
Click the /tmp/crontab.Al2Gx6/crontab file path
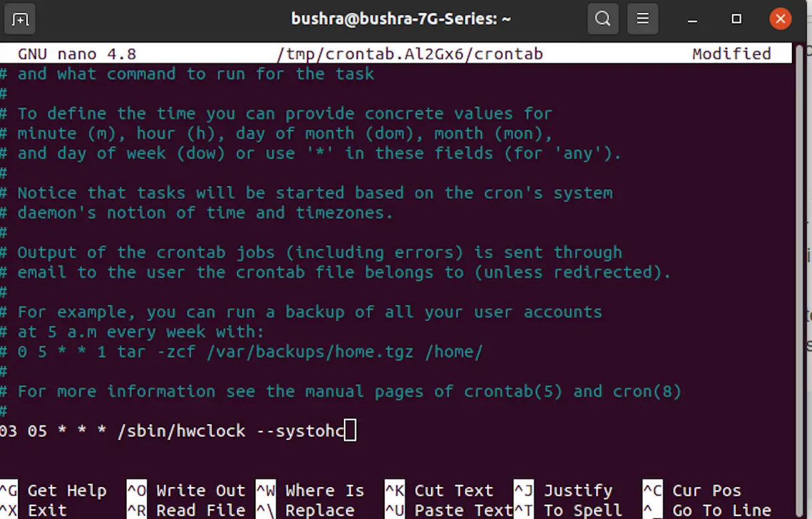409,54
